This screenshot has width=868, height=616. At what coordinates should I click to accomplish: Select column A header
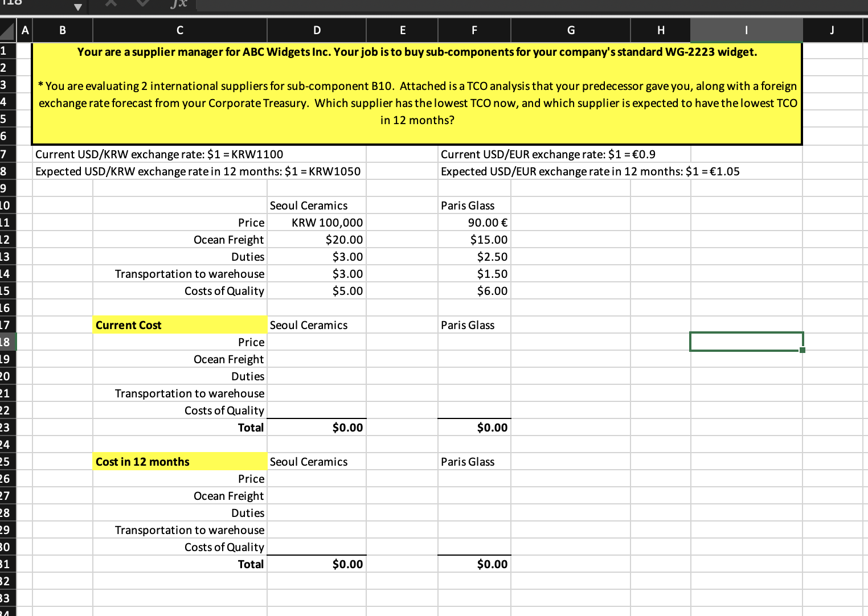point(24,30)
